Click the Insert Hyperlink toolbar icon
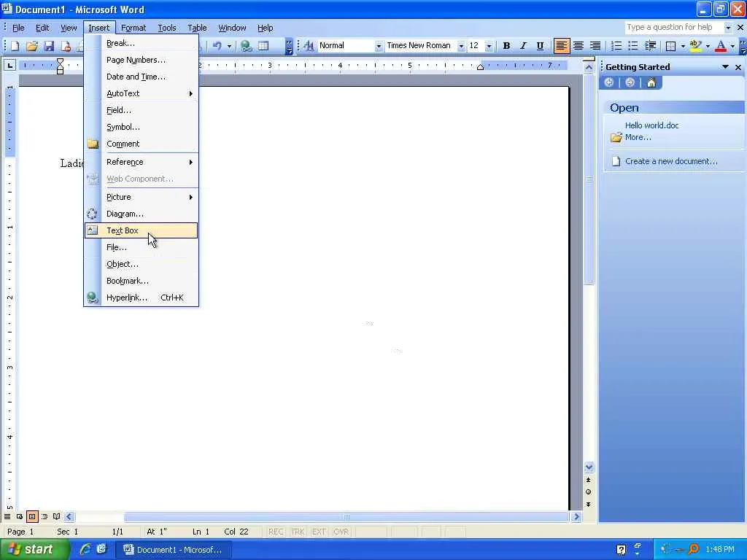747x560 pixels. [x=247, y=46]
